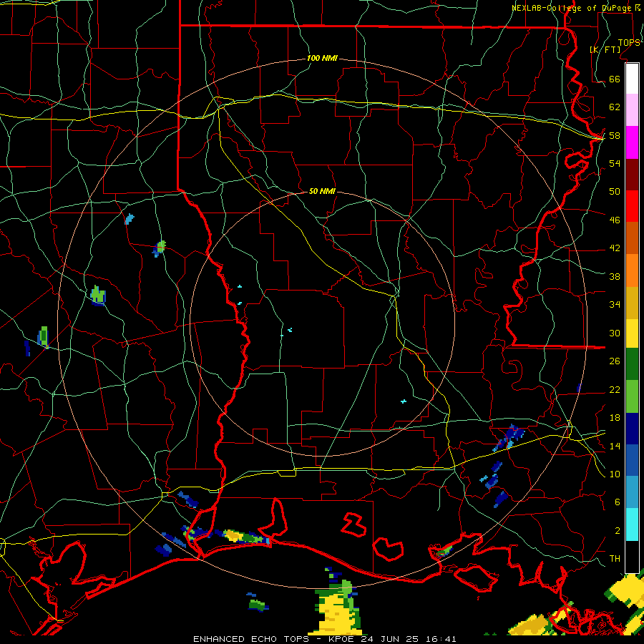Click the '34' legend value

pos(615,305)
